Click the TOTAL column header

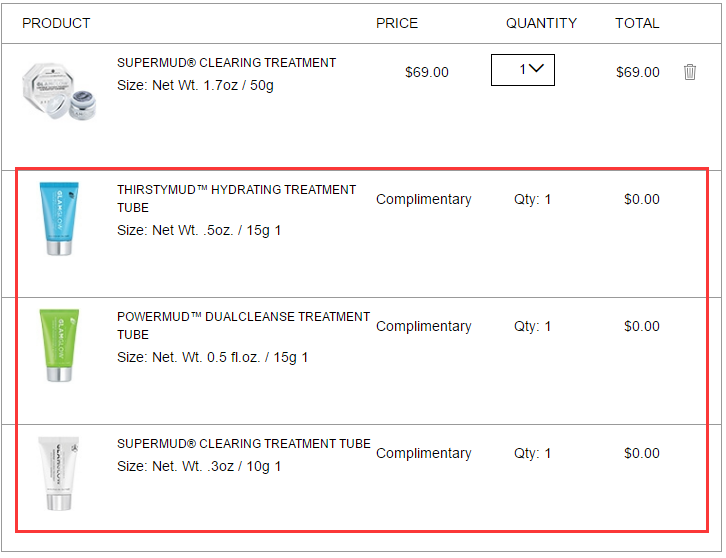(637, 23)
